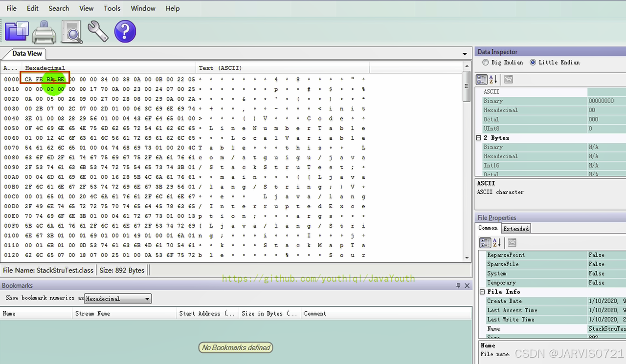
Task: Open settings with the wrench icon
Action: coord(98,31)
